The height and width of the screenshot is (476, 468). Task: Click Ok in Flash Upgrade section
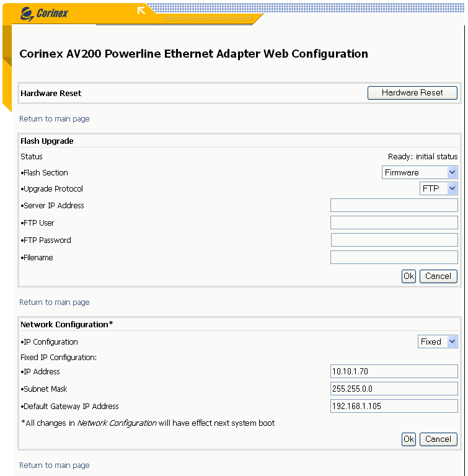coord(408,276)
